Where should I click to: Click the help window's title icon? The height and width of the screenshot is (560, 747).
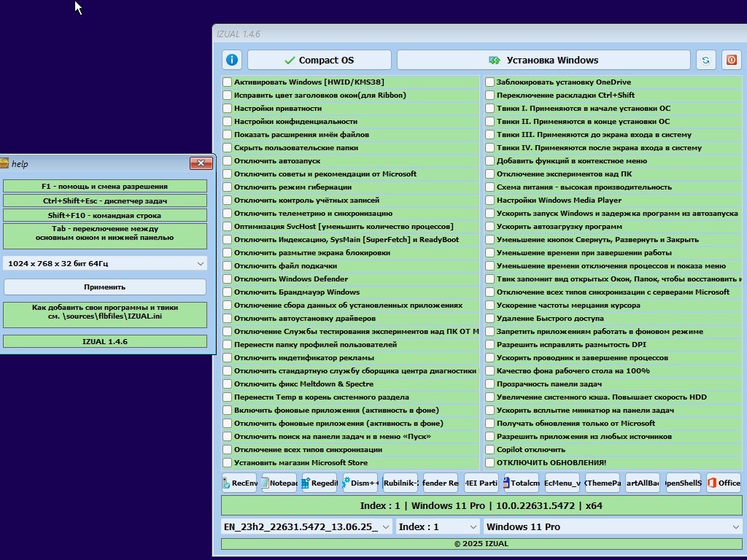click(4, 163)
